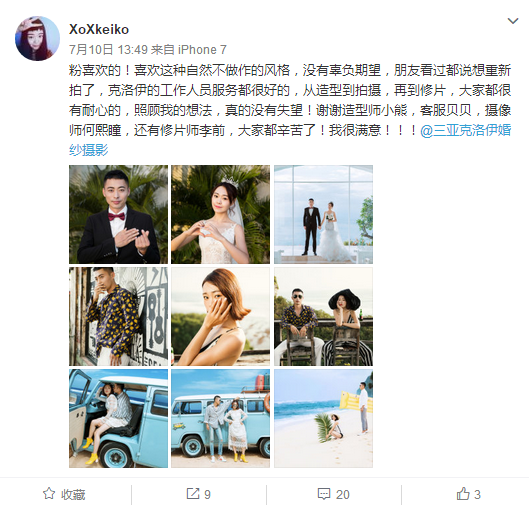Open couple standing by blue van photo
529x508 pixels.
tap(221, 418)
